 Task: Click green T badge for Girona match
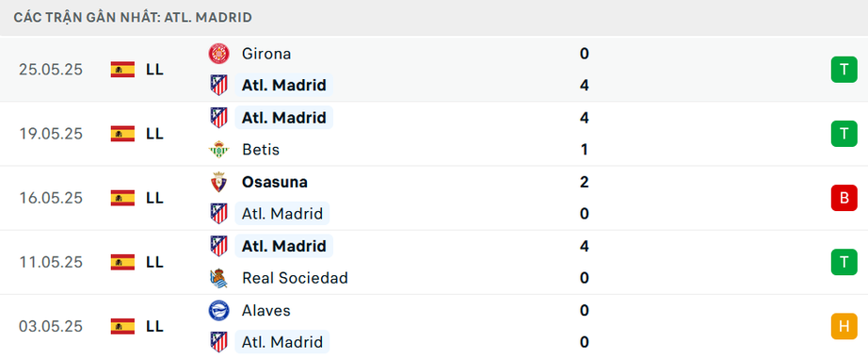pyautogui.click(x=844, y=70)
